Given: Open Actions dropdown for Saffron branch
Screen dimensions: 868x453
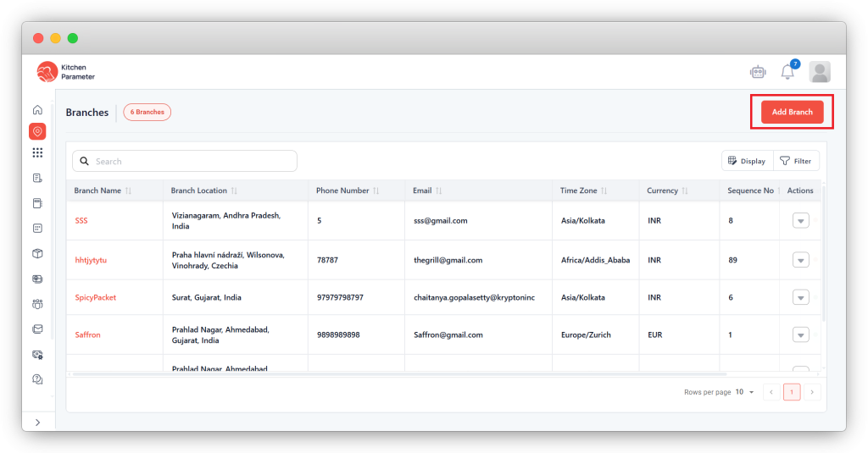Looking at the screenshot, I should tap(800, 335).
